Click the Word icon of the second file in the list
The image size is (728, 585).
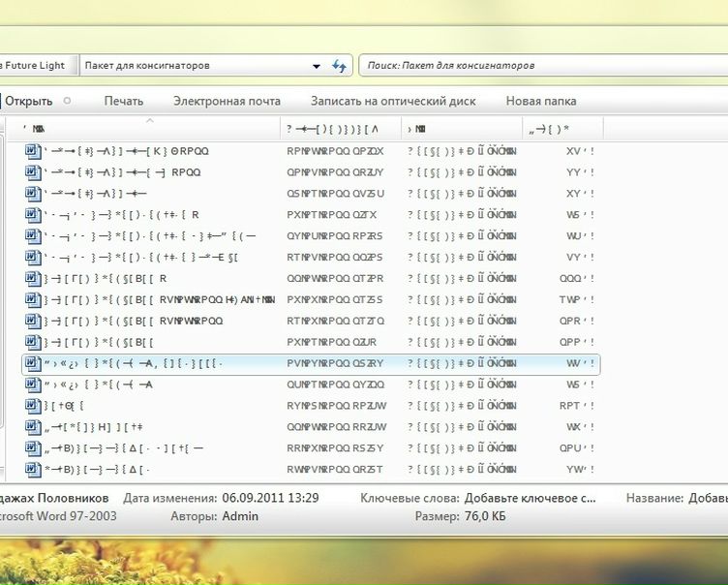30,172
